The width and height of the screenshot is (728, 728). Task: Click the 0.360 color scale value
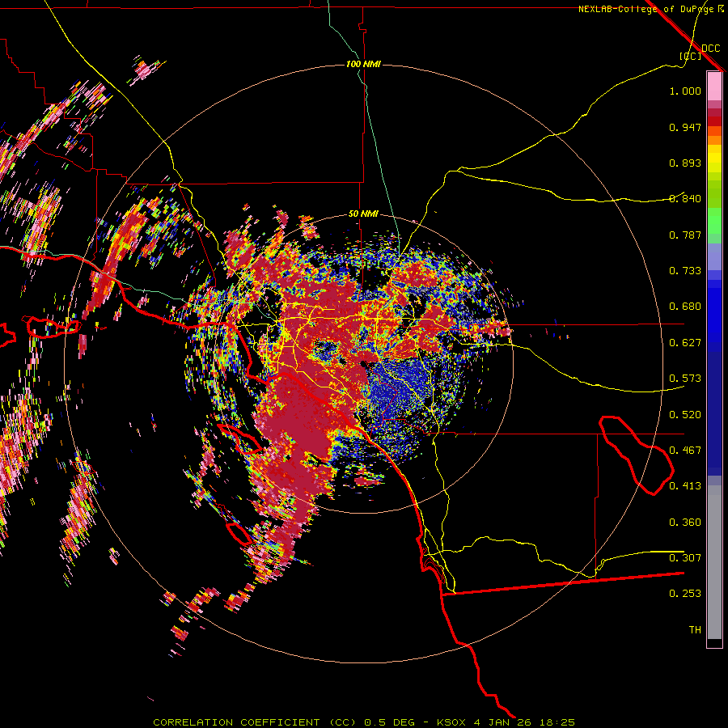685,523
